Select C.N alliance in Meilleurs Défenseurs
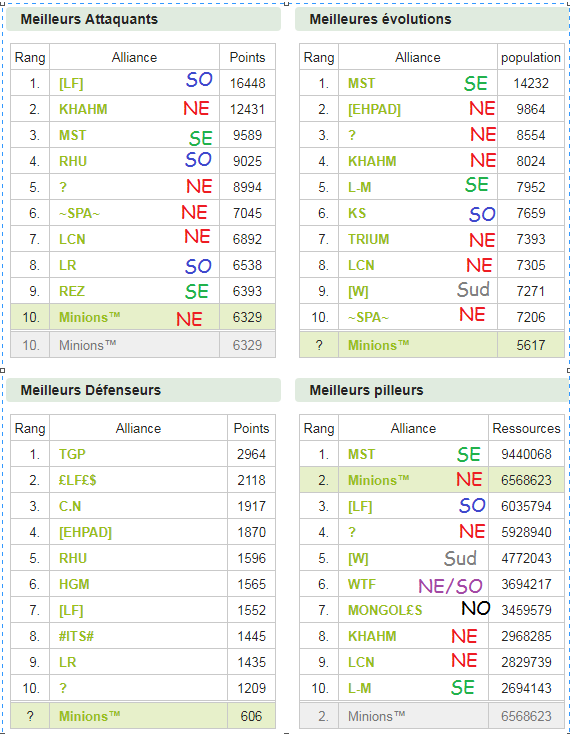Image resolution: width=570 pixels, height=736 pixels. [x=70, y=506]
